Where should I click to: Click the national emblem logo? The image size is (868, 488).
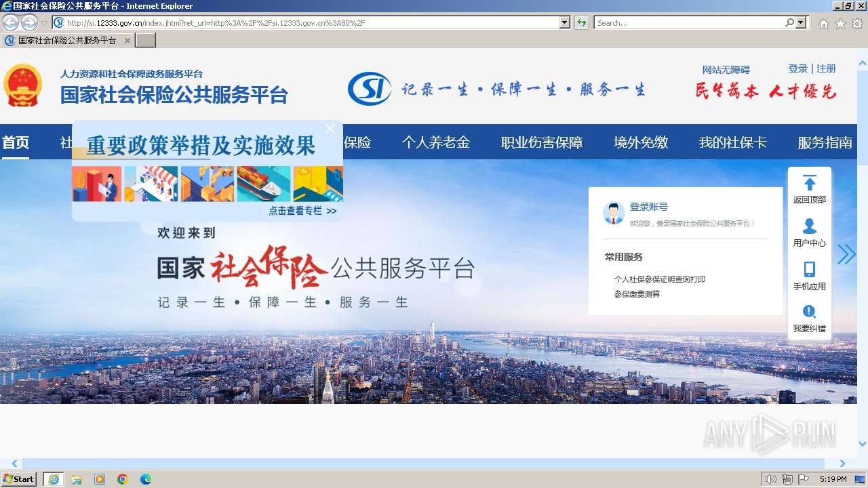coord(23,85)
